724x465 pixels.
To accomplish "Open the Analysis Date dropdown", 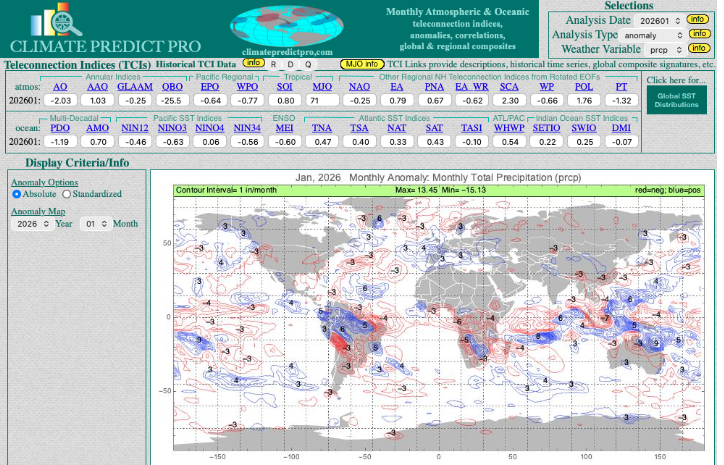I will [658, 20].
